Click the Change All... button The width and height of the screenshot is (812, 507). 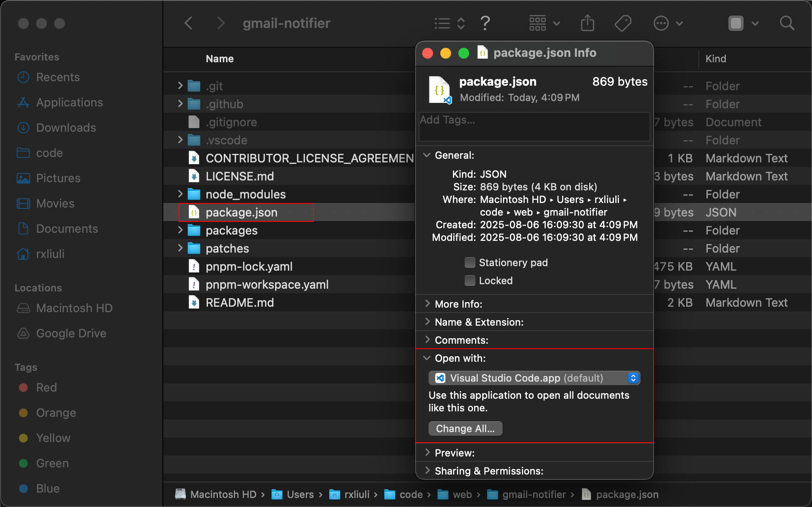(465, 429)
